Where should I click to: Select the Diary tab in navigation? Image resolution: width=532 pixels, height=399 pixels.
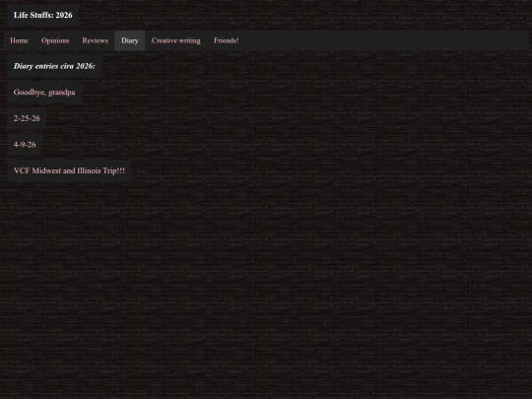130,40
